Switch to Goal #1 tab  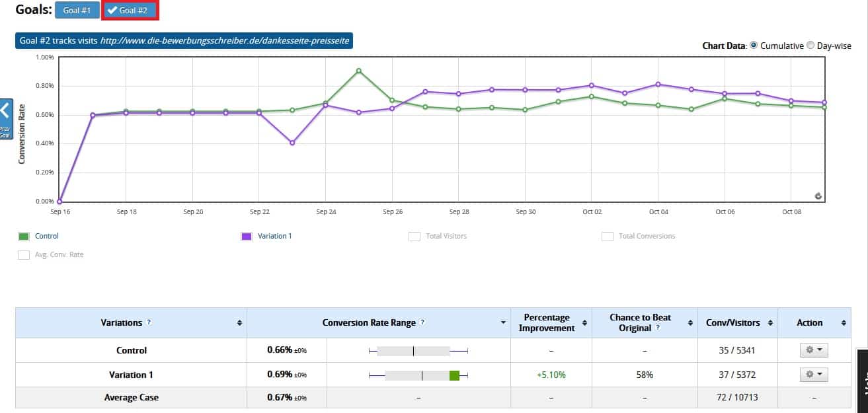(77, 10)
